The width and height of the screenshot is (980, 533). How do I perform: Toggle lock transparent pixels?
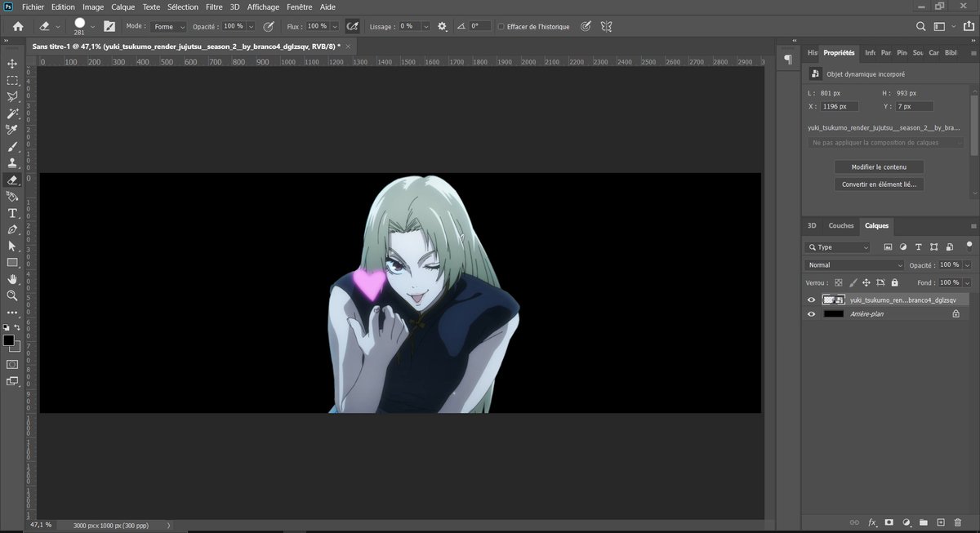pyautogui.click(x=839, y=282)
